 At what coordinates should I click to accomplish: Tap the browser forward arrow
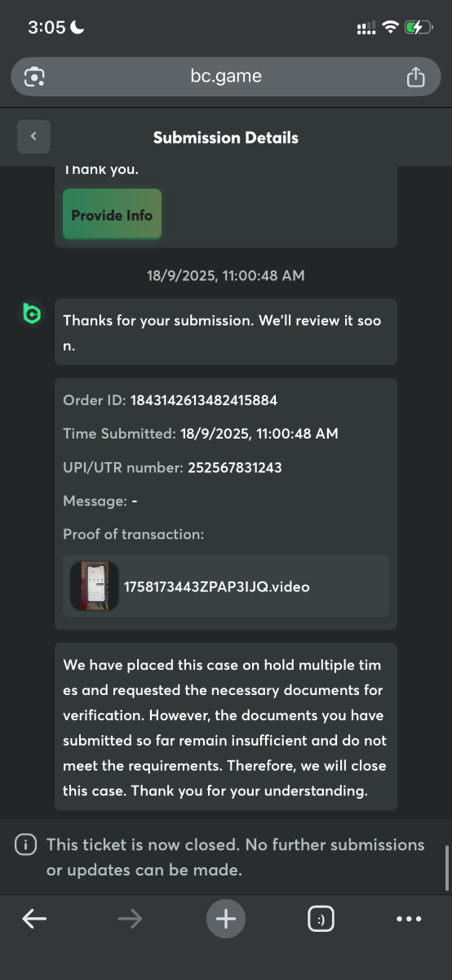(x=130, y=919)
